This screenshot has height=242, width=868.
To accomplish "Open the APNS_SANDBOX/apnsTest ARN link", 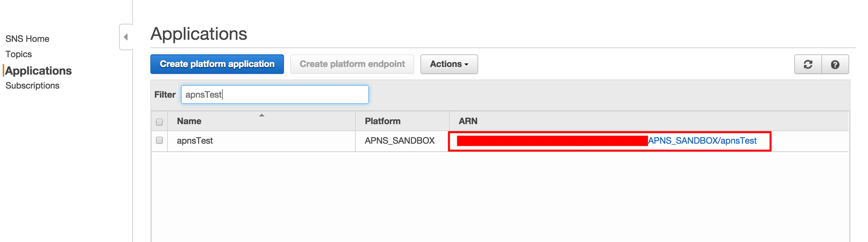I will click(x=702, y=141).
